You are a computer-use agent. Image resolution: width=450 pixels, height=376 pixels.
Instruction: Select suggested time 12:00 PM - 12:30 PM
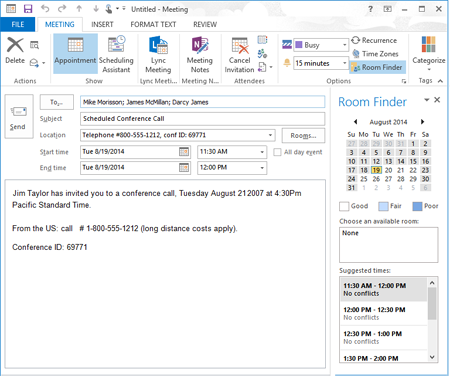383,313
